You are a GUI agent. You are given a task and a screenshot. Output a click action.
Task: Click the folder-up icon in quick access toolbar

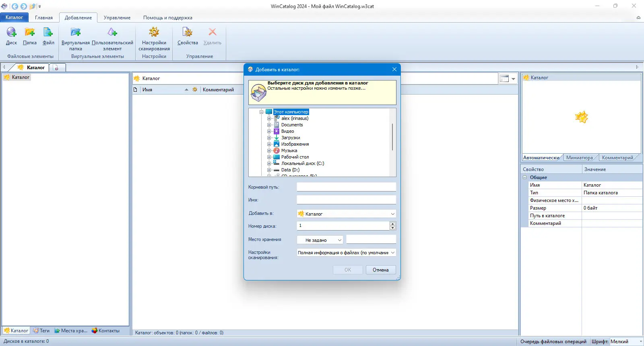point(33,6)
